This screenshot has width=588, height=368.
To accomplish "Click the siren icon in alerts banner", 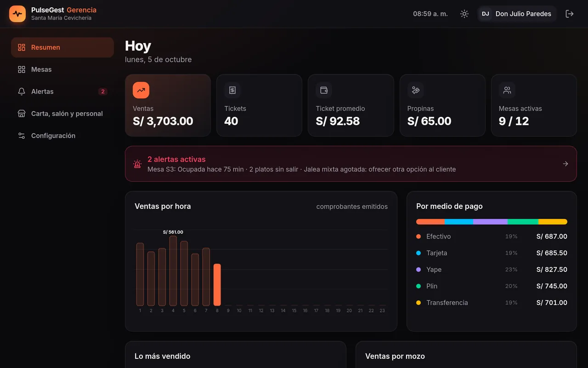I will point(137,164).
